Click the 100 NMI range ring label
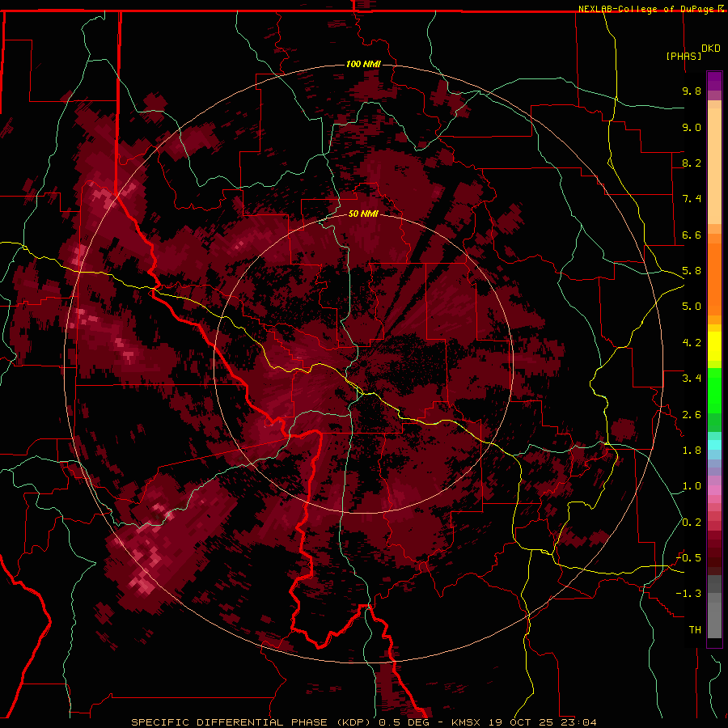Screen dimensions: 728x728 363,64
